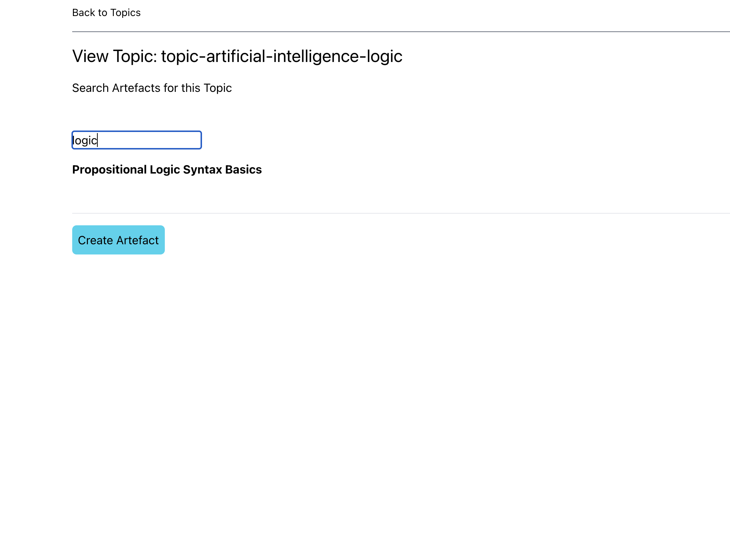Click the 'View Topic:' heading prefix

tap(114, 56)
